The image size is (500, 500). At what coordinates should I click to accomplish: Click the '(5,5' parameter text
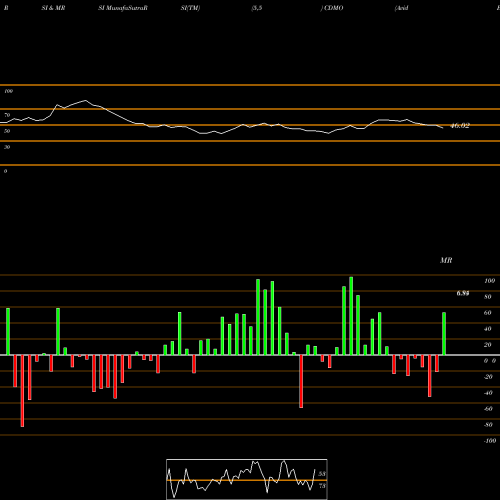click(x=257, y=8)
